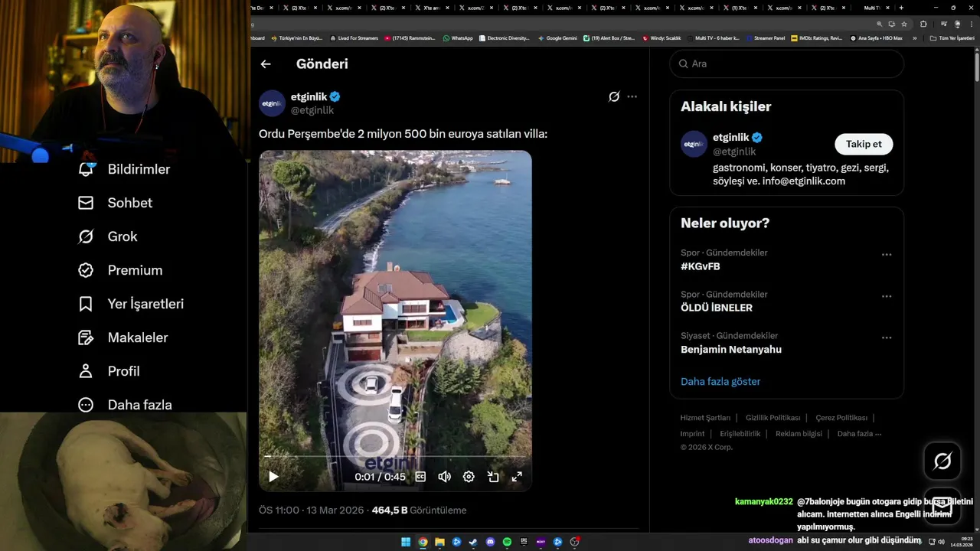The image size is (980, 551).
Task: Open Bildirimler notifications in the sidebar
Action: [x=124, y=169]
